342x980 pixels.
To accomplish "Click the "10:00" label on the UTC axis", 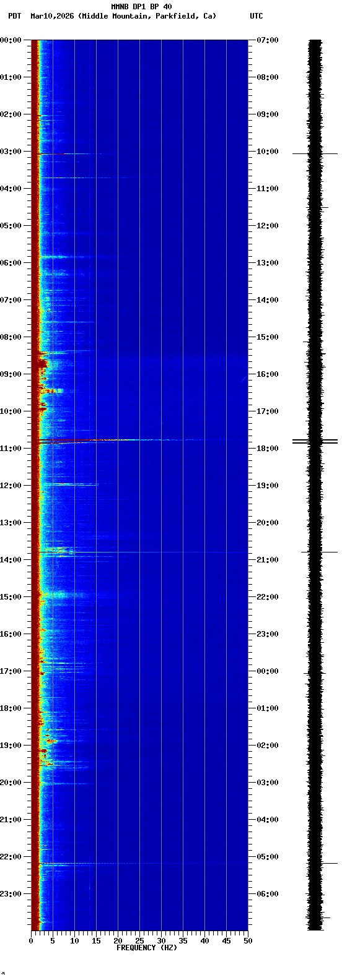I will tap(268, 152).
